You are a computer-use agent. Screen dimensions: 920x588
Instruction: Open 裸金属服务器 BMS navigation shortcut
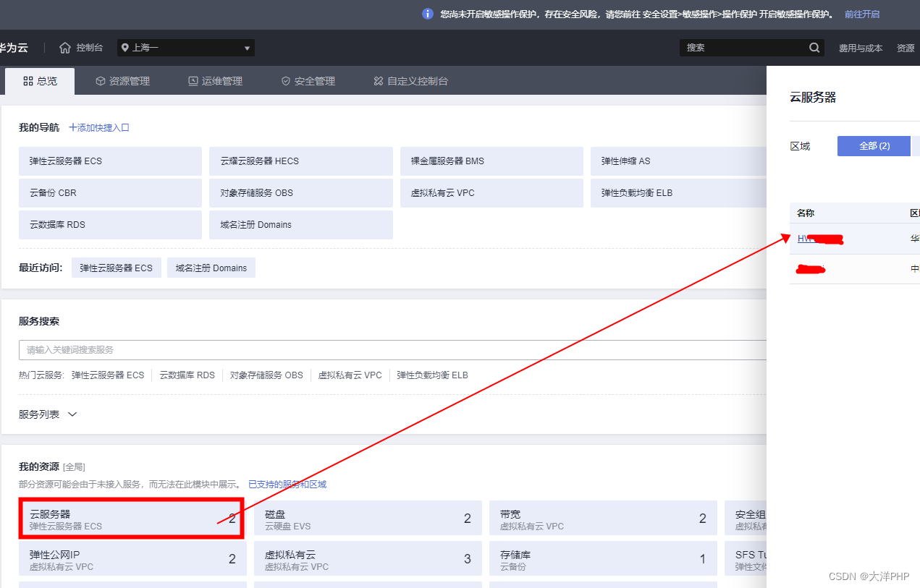tap(491, 161)
